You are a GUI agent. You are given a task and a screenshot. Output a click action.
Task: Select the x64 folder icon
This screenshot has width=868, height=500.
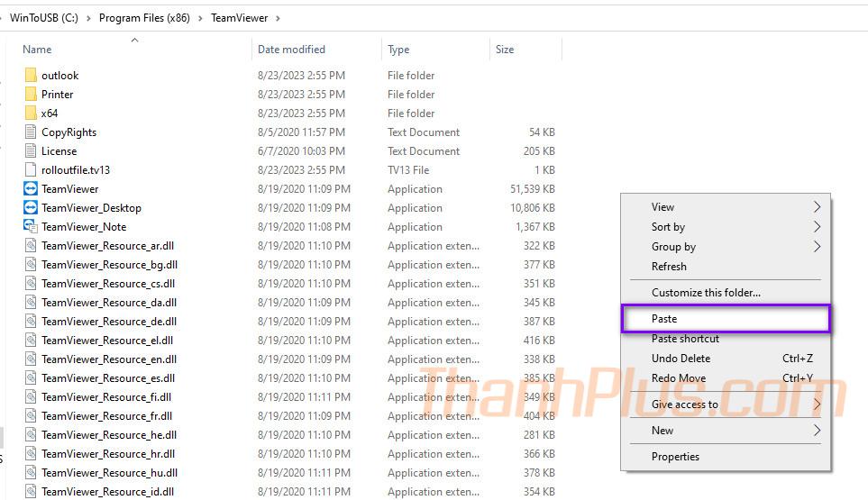pos(31,114)
